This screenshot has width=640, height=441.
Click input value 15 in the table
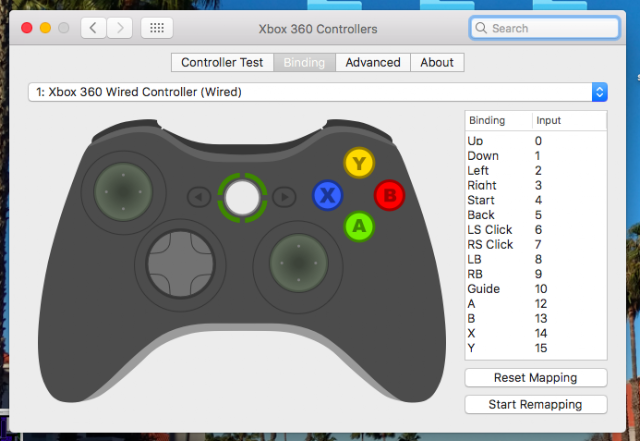[x=541, y=348]
